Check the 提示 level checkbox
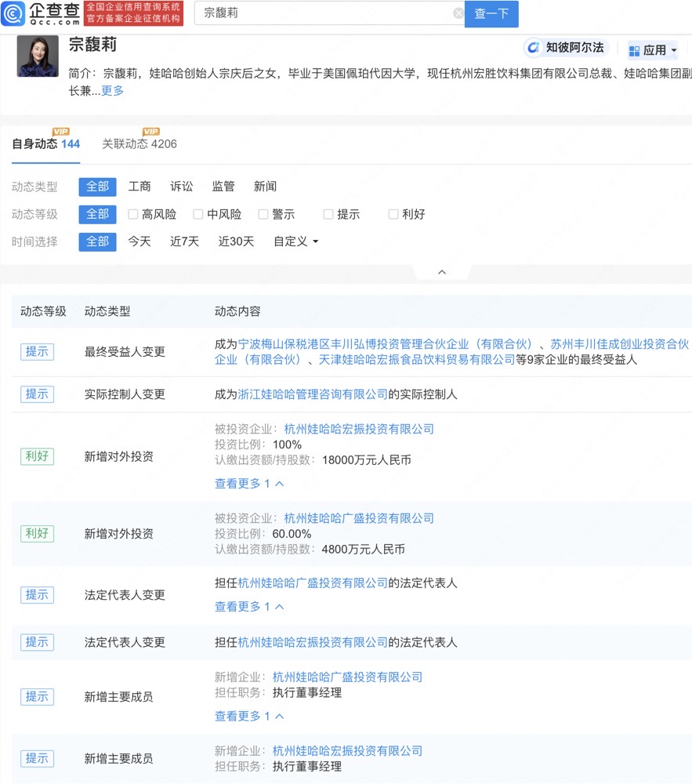The height and width of the screenshot is (784, 692). tap(328, 214)
